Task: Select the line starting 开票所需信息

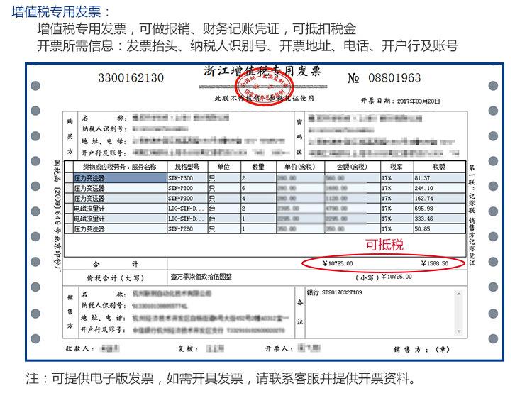Action: [248, 46]
